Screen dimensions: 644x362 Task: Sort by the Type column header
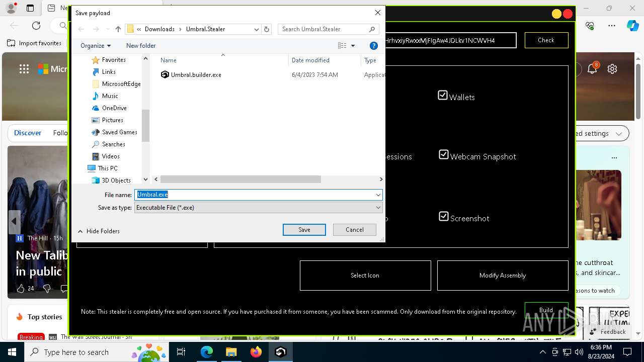tap(370, 60)
